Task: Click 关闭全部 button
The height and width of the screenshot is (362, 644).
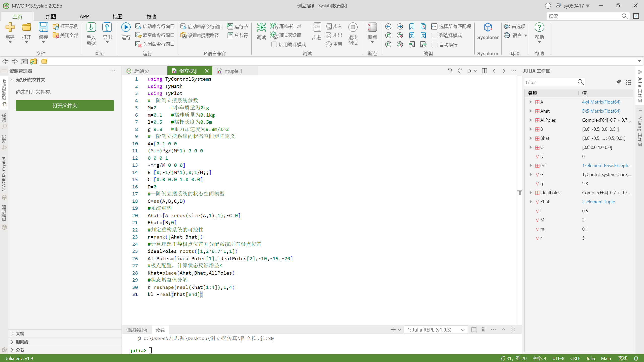Action: (x=66, y=36)
